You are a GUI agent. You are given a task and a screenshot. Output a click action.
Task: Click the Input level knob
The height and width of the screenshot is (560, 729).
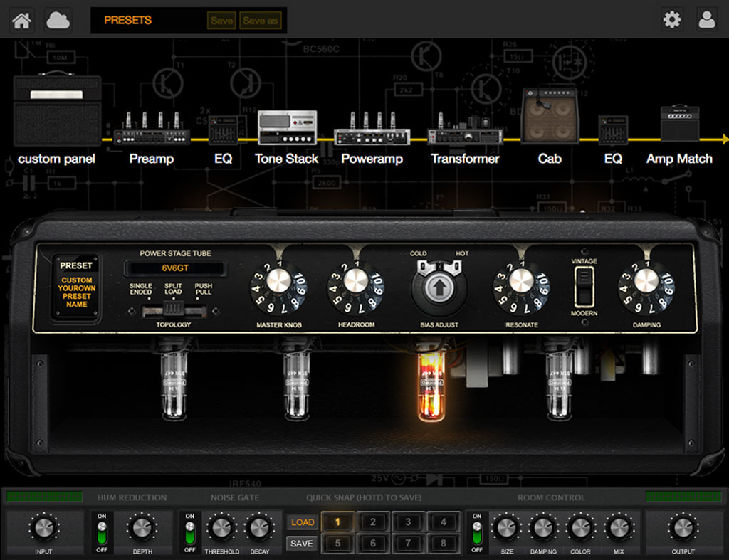click(x=43, y=528)
